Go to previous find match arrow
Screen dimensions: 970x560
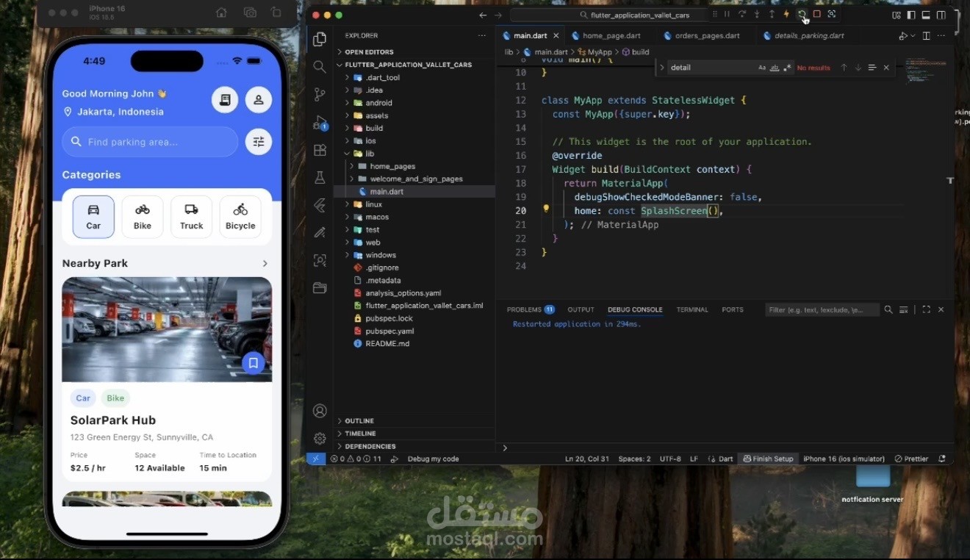tap(844, 68)
